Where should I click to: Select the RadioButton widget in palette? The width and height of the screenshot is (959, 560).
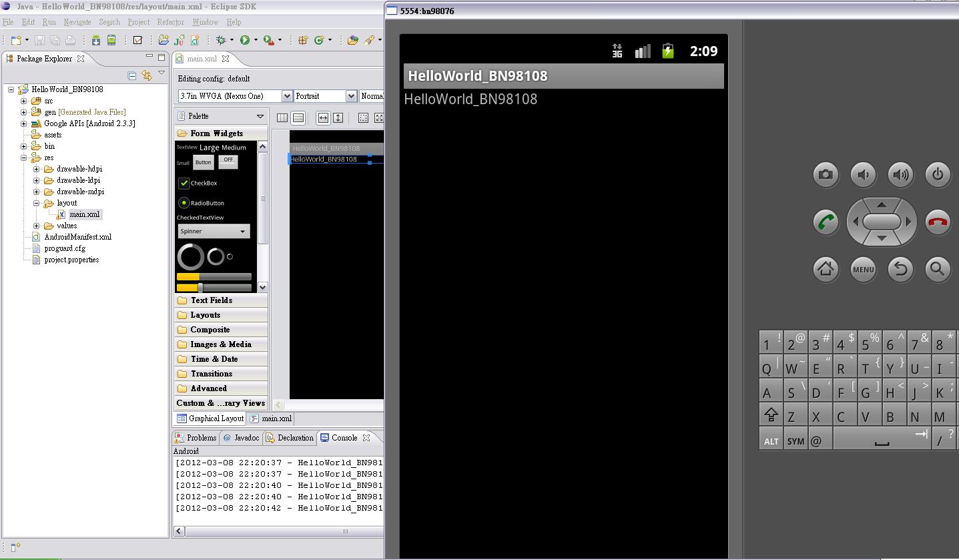click(x=184, y=203)
